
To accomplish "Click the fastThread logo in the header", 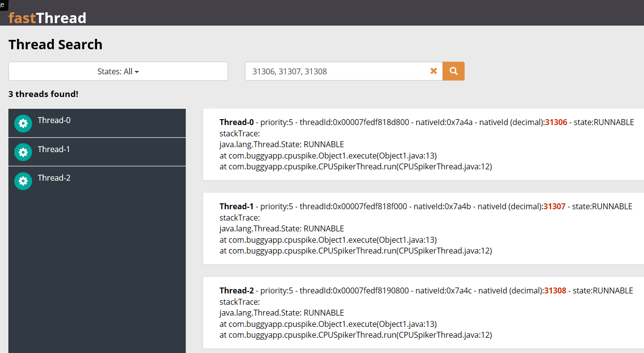I will pyautogui.click(x=47, y=18).
